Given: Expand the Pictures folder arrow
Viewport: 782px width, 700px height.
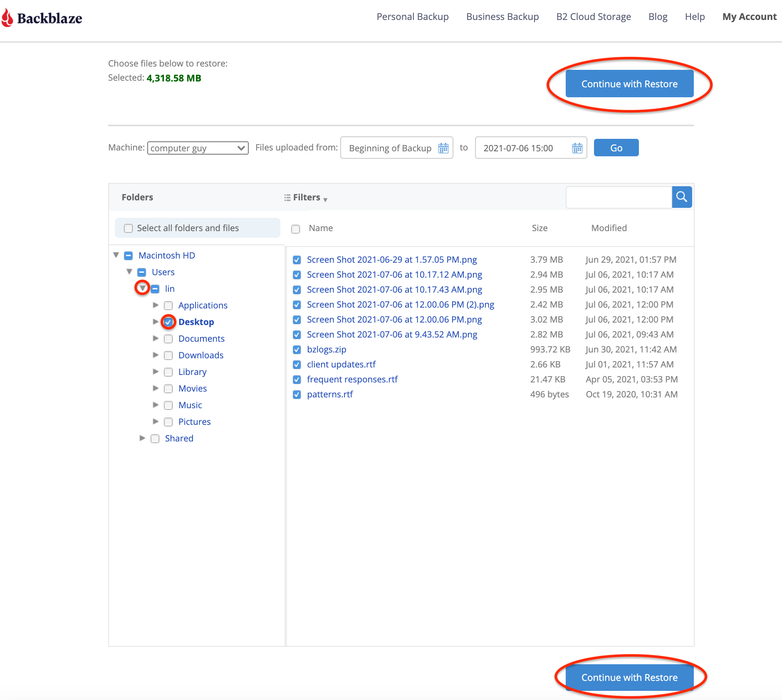Looking at the screenshot, I should 156,421.
